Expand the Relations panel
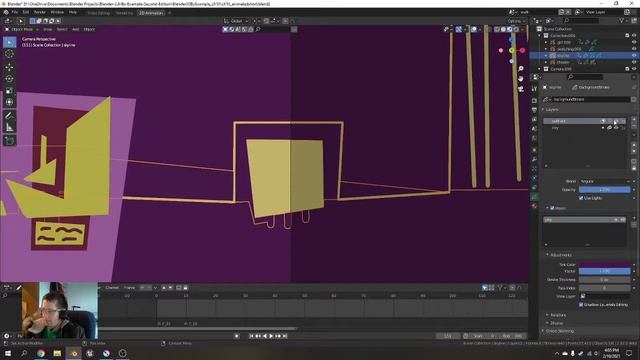This screenshot has height=360, width=640. pyautogui.click(x=558, y=315)
